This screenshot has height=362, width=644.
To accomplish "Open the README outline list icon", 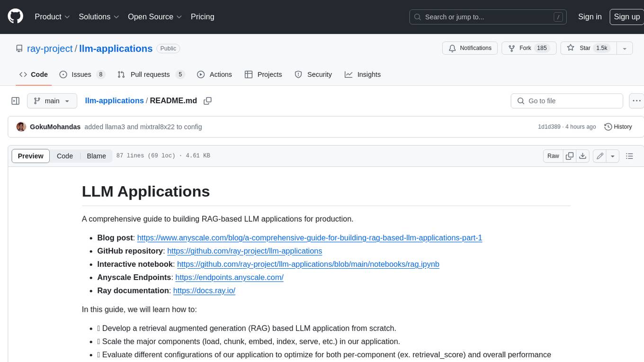I will point(629,156).
